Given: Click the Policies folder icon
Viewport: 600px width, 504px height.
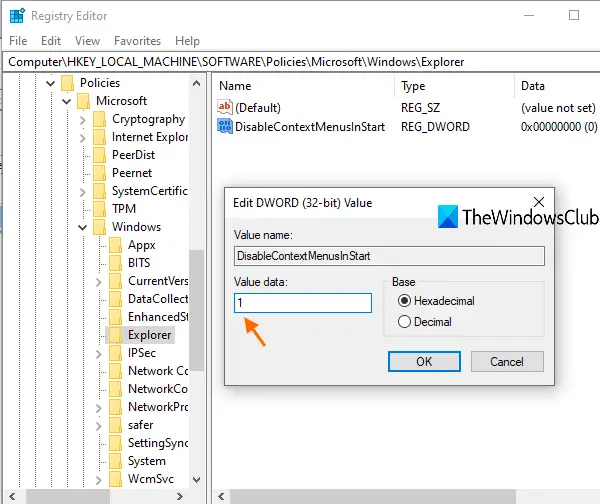Looking at the screenshot, I should click(68, 83).
